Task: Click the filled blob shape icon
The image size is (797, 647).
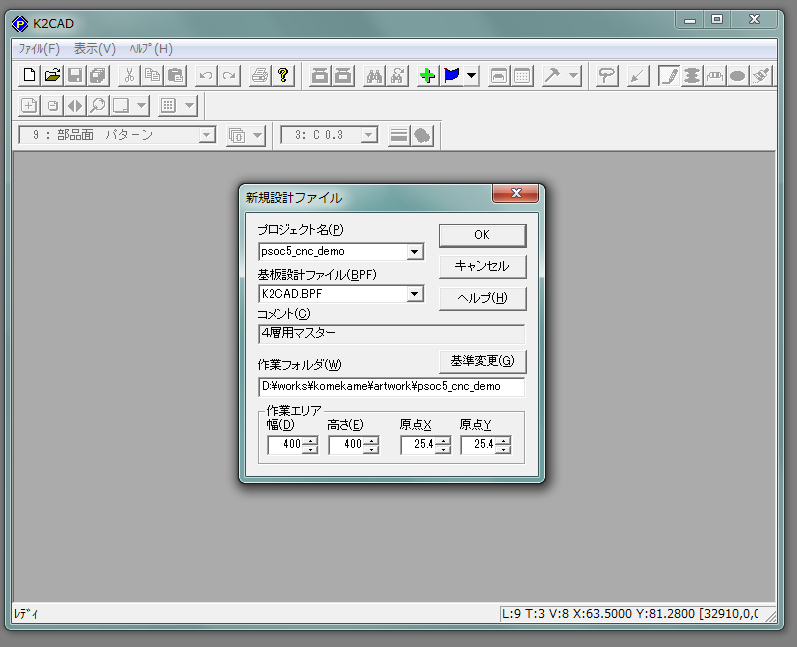Action: pyautogui.click(x=422, y=135)
